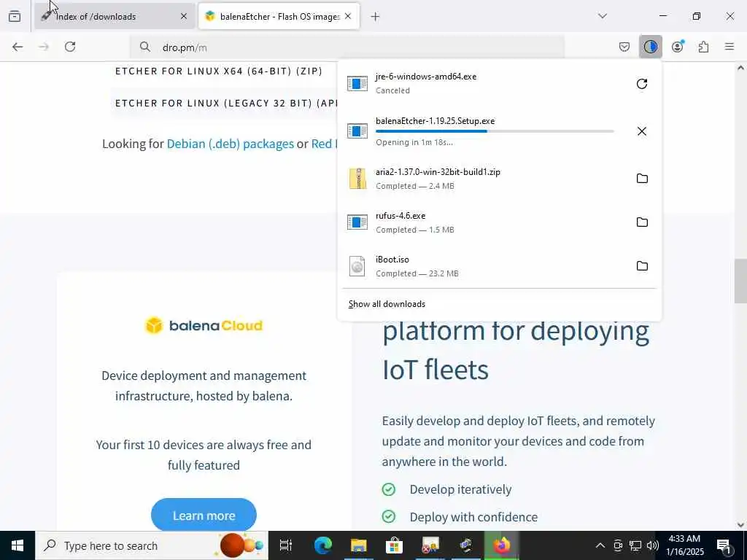Open containing folder for iBoot.iso

[642, 266]
